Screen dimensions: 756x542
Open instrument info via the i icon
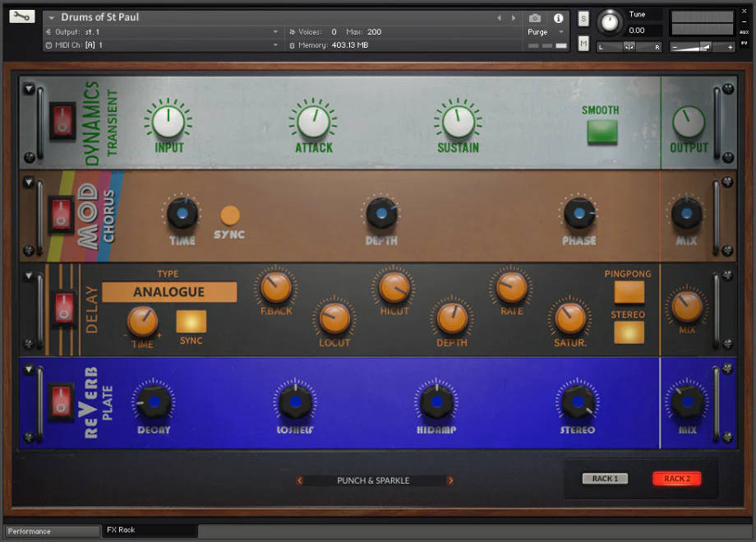[x=560, y=16]
